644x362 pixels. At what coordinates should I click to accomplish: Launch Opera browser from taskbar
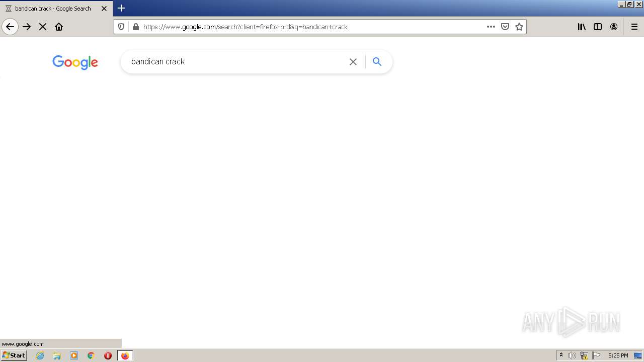[108, 355]
